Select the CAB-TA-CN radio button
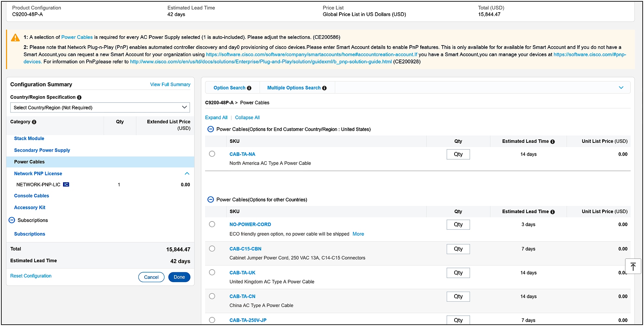Image resolution: width=644 pixels, height=326 pixels. coord(212,296)
